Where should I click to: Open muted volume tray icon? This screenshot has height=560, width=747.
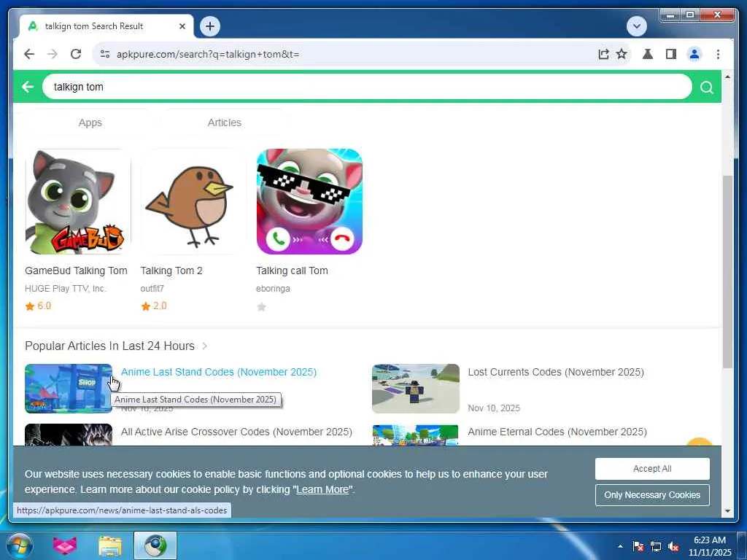[673, 546]
